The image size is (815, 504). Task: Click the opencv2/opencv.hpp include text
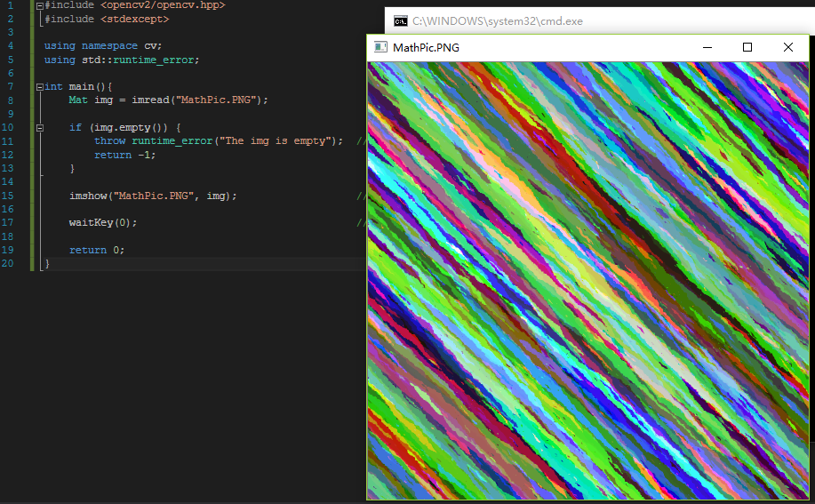[x=163, y=5]
